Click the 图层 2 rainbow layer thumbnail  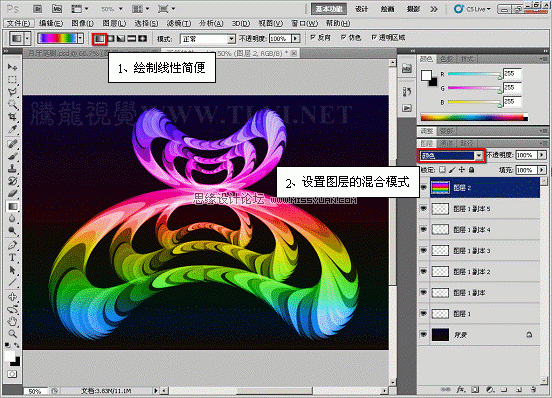pos(440,188)
